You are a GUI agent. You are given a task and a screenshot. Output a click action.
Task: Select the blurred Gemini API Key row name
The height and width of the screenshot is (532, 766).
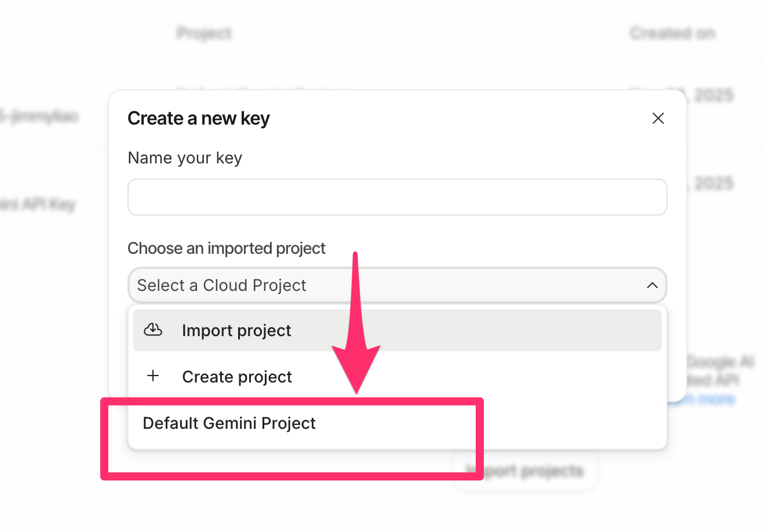pos(38,204)
